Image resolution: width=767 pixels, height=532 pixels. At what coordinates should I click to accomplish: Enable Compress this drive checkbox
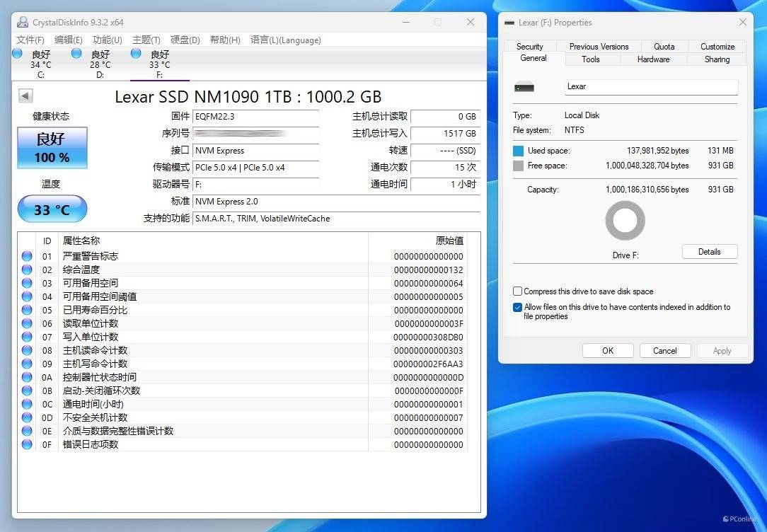click(x=517, y=291)
